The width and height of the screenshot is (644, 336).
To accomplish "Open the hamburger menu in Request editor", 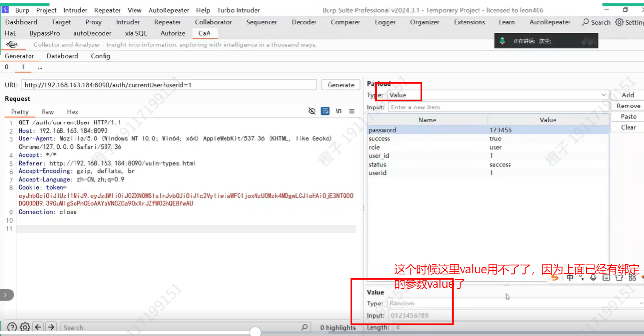I will pyautogui.click(x=352, y=111).
